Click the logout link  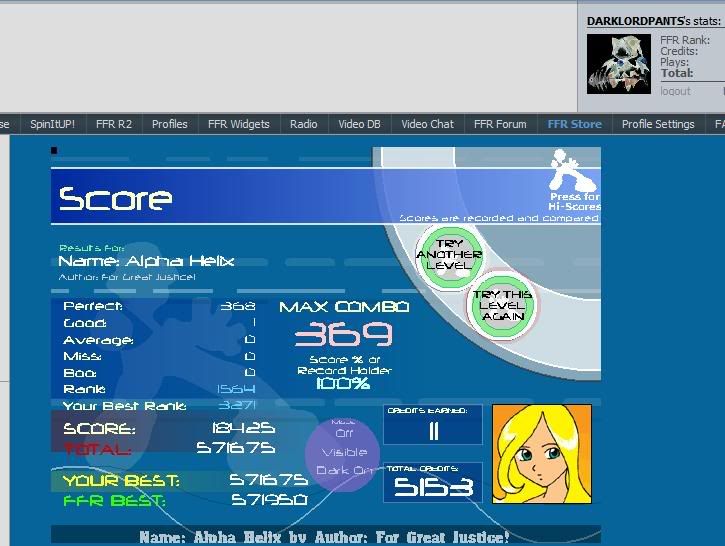[x=675, y=91]
